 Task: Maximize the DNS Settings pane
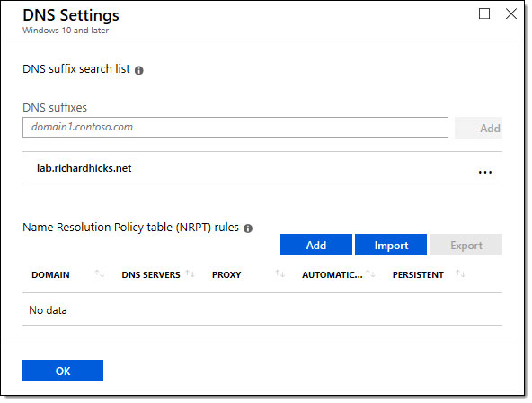tap(484, 13)
